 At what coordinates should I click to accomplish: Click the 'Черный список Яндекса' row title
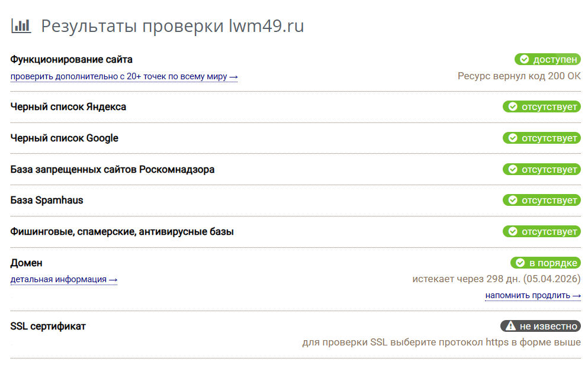pos(68,107)
